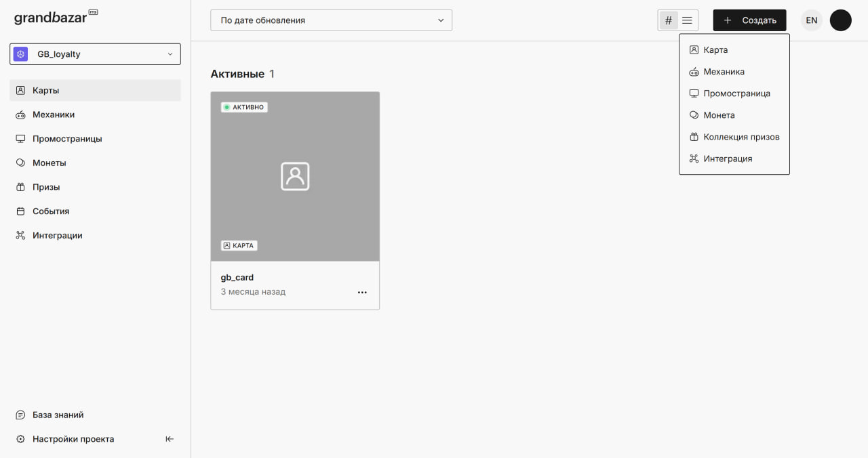The image size is (868, 458).
Task: Select Карта in the create menu
Action: click(x=734, y=50)
